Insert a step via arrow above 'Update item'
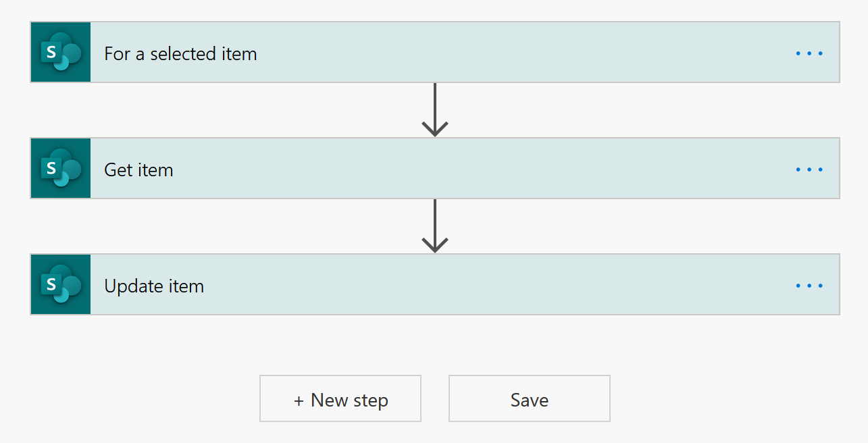 (435, 226)
